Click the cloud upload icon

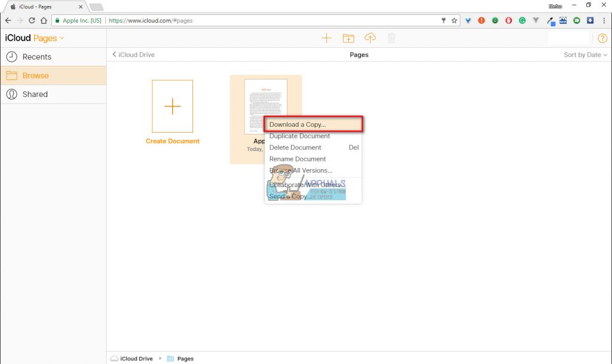coord(370,38)
